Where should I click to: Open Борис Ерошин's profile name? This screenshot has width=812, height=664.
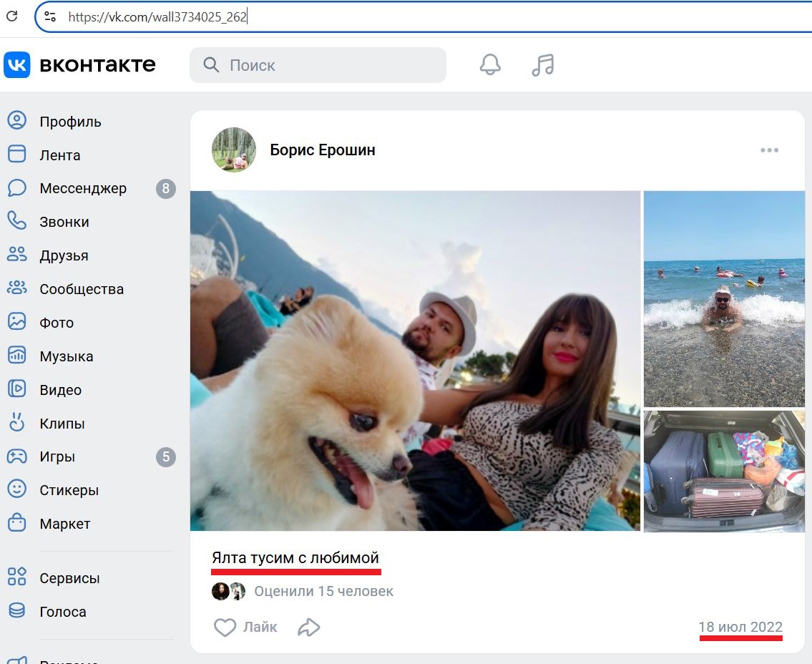[323, 150]
